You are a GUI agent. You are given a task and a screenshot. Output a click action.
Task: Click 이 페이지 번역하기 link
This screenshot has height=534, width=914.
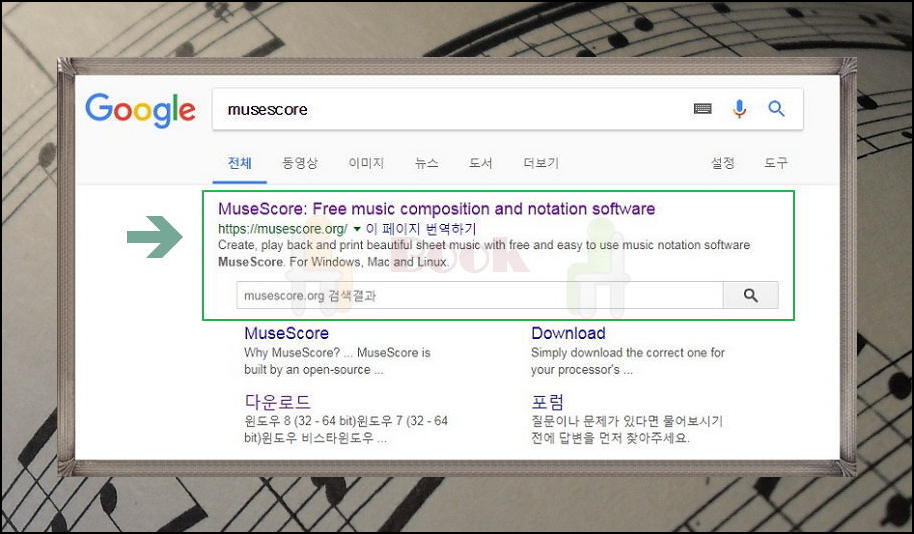(421, 229)
